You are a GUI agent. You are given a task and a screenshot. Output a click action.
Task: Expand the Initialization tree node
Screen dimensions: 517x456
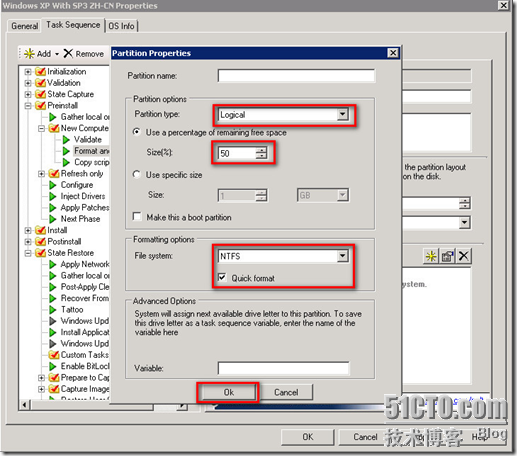[x=28, y=71]
